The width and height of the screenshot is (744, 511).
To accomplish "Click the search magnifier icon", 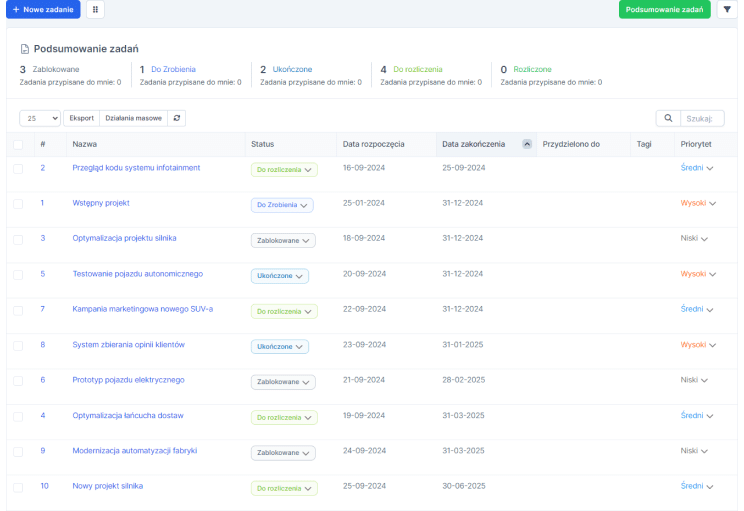I will pos(669,118).
